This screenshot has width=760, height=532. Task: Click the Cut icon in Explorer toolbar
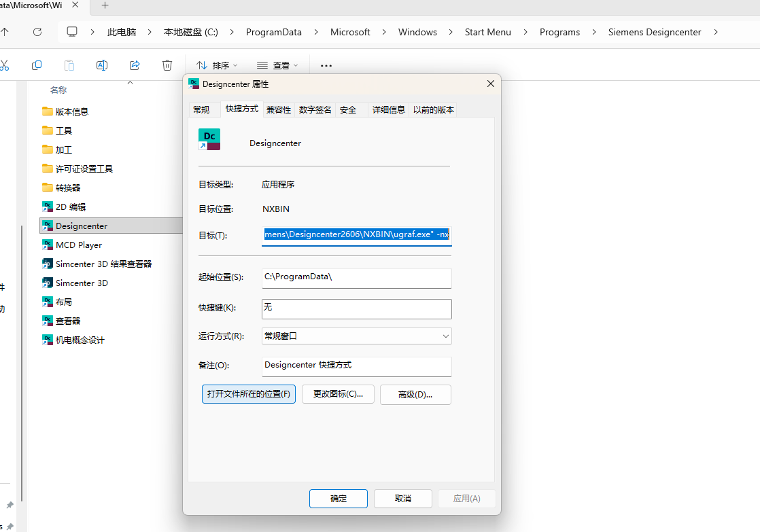4,65
